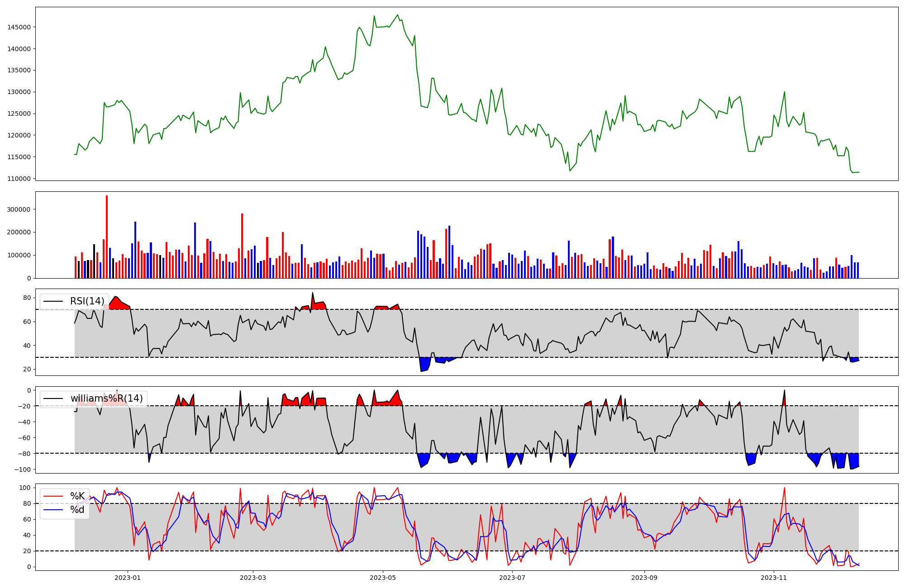Click the −100 tick on Williams %R axis
Screen dimensions: 905x588
(23, 469)
